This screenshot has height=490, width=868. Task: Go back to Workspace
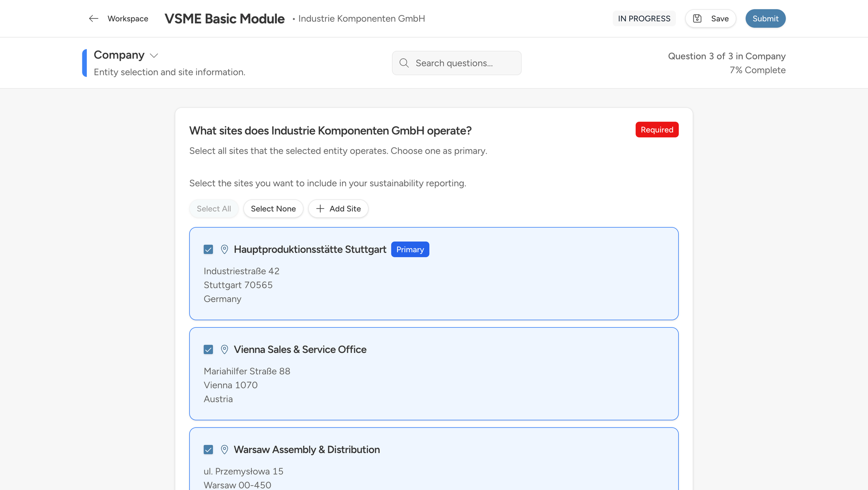(128, 19)
